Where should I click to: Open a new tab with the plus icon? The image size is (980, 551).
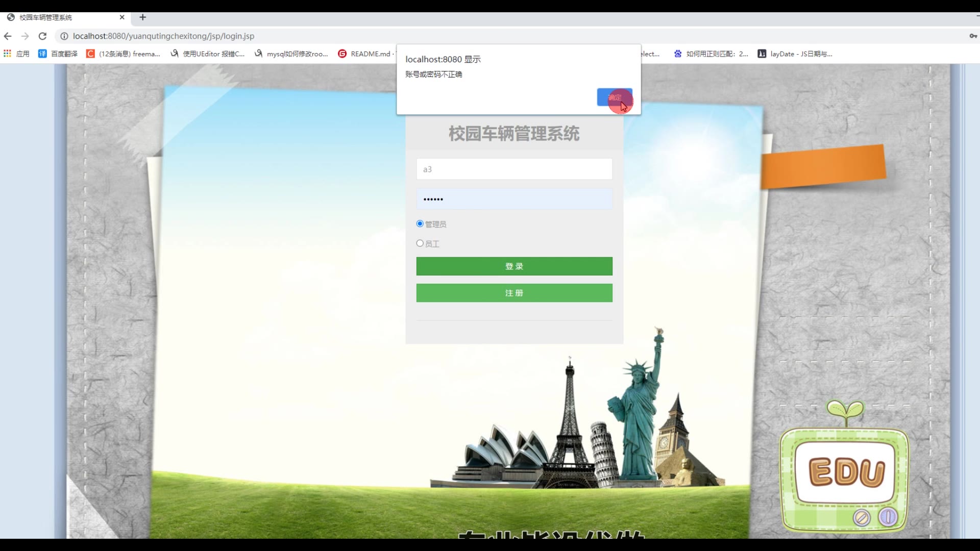[143, 17]
